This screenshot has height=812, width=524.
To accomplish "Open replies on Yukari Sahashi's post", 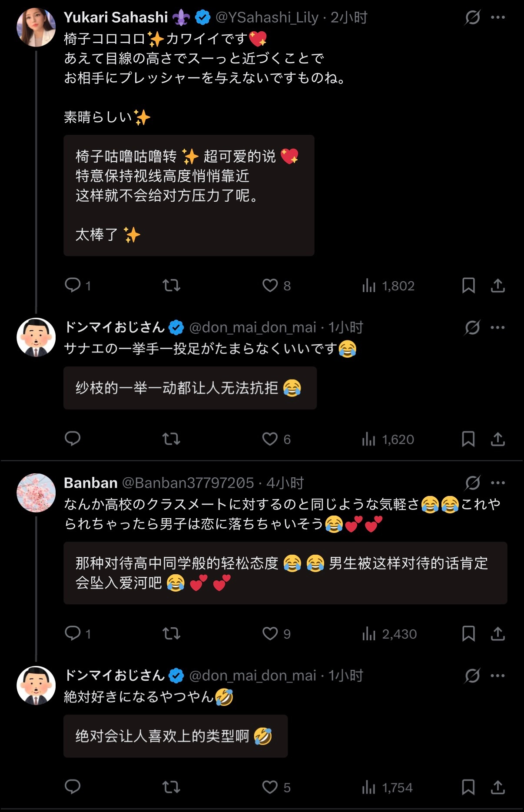I will coord(78,286).
